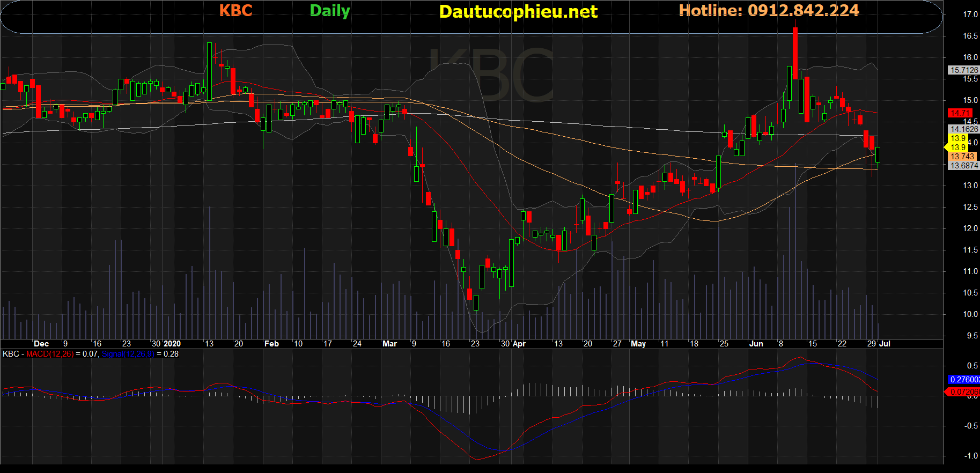
Task: Click the 17.0 level on price axis
Action: tap(970, 14)
